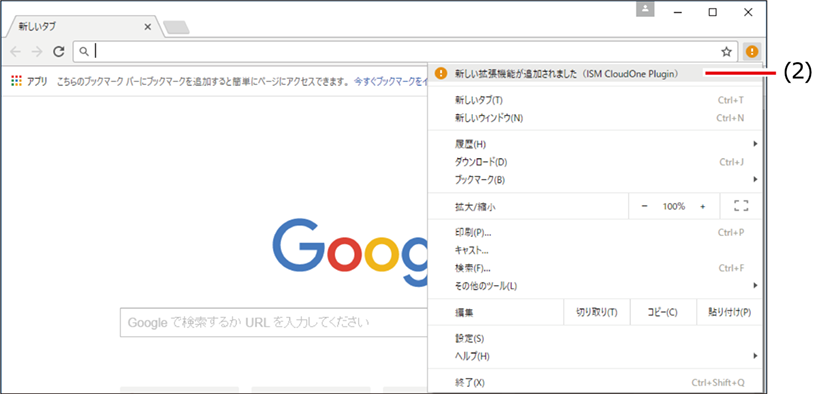The width and height of the screenshot is (815, 394).
Task: Close the 新しいタブ tab
Action: (x=148, y=26)
